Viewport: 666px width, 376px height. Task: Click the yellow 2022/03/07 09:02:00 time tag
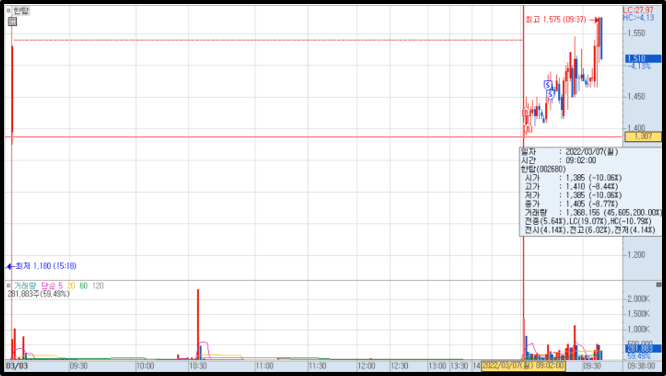[x=523, y=366]
